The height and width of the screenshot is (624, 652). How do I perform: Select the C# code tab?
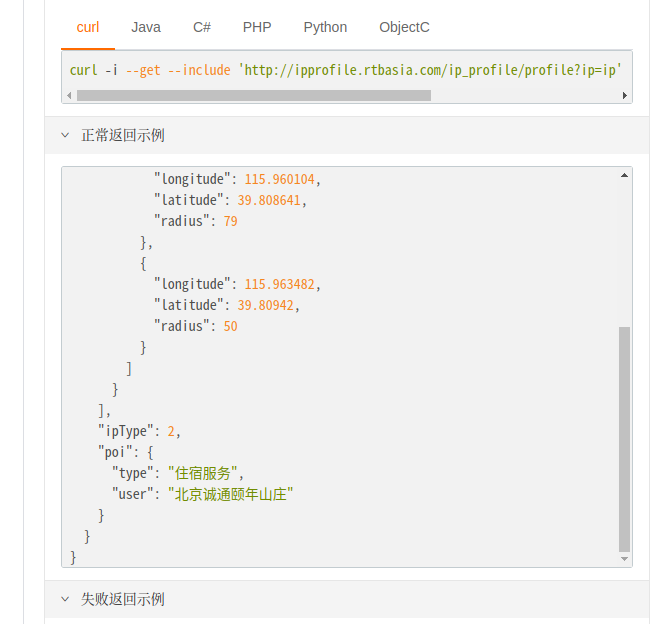coord(201,27)
